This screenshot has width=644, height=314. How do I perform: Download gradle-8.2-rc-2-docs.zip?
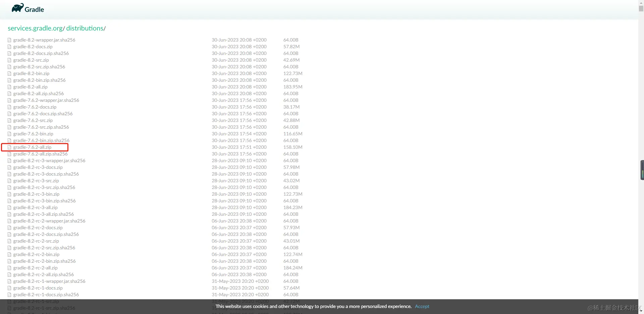(38, 228)
